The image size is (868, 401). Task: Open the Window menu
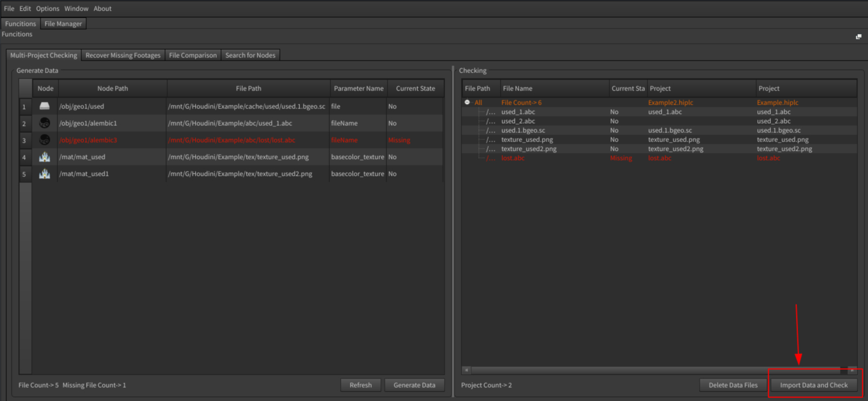(76, 9)
